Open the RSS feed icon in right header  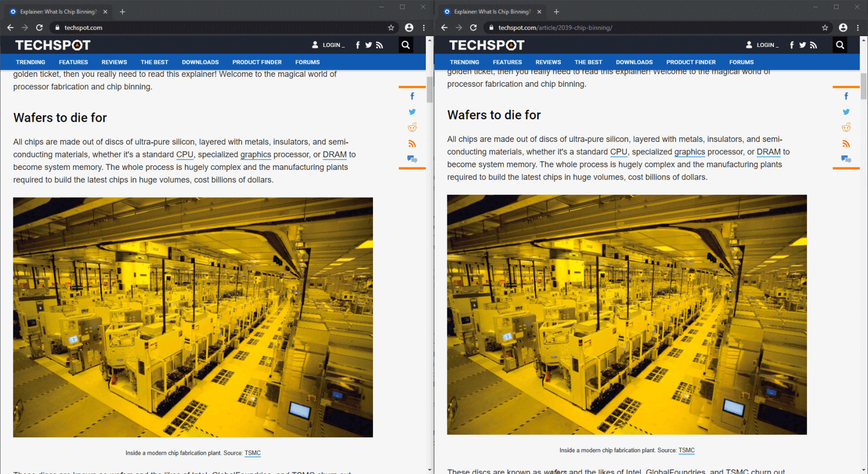(814, 45)
